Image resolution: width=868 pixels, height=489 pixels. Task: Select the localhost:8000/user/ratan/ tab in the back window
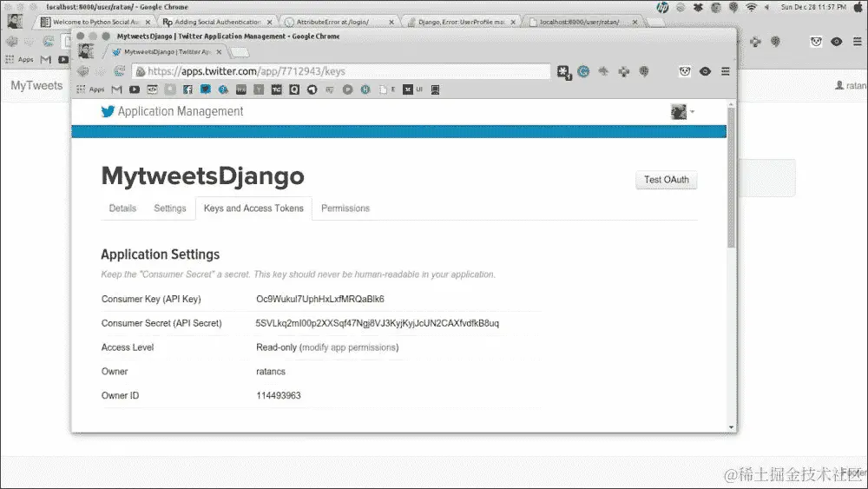(582, 23)
